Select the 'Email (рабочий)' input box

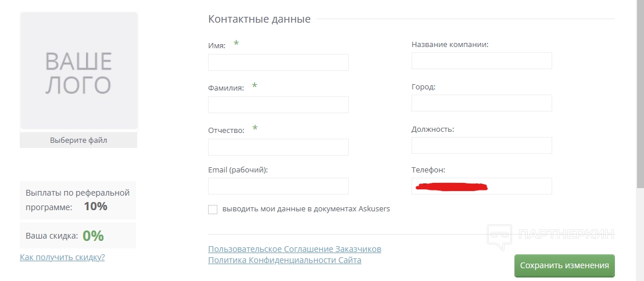[278, 186]
